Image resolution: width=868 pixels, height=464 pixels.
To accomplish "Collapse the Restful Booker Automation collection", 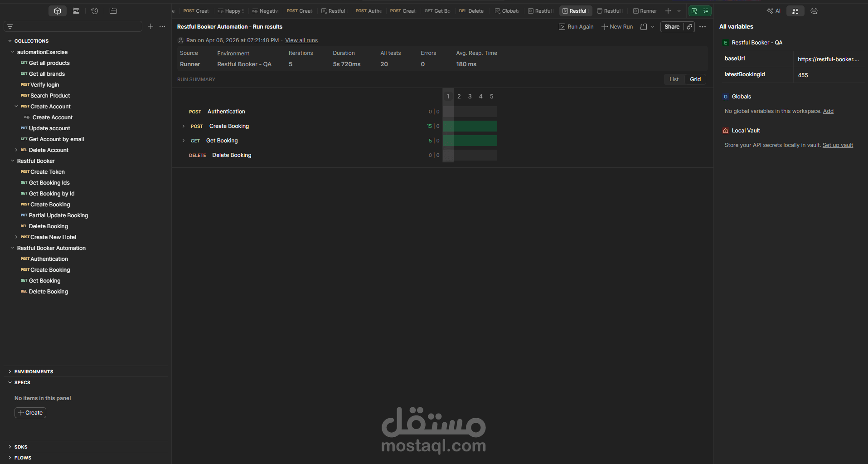I will click(13, 248).
